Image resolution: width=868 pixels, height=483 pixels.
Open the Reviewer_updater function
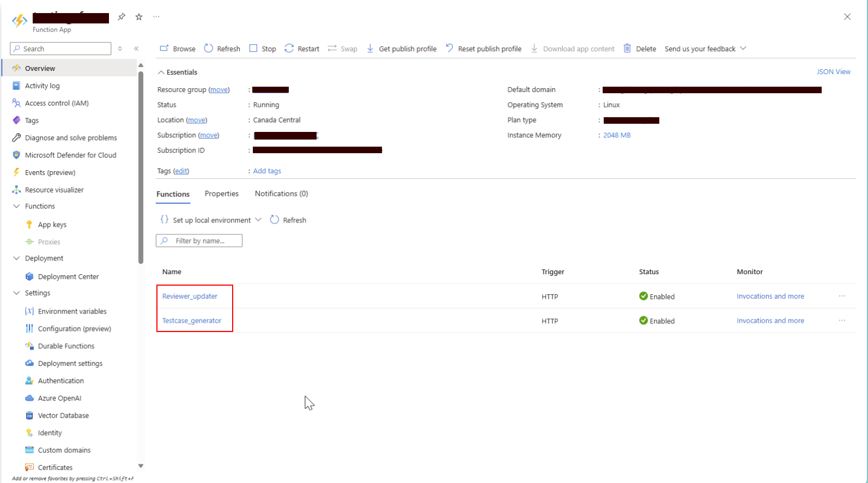190,296
